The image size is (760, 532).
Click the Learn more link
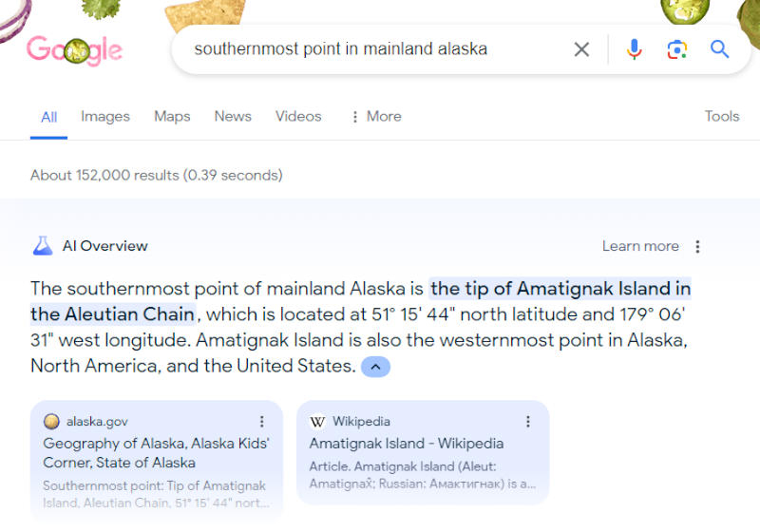click(640, 246)
